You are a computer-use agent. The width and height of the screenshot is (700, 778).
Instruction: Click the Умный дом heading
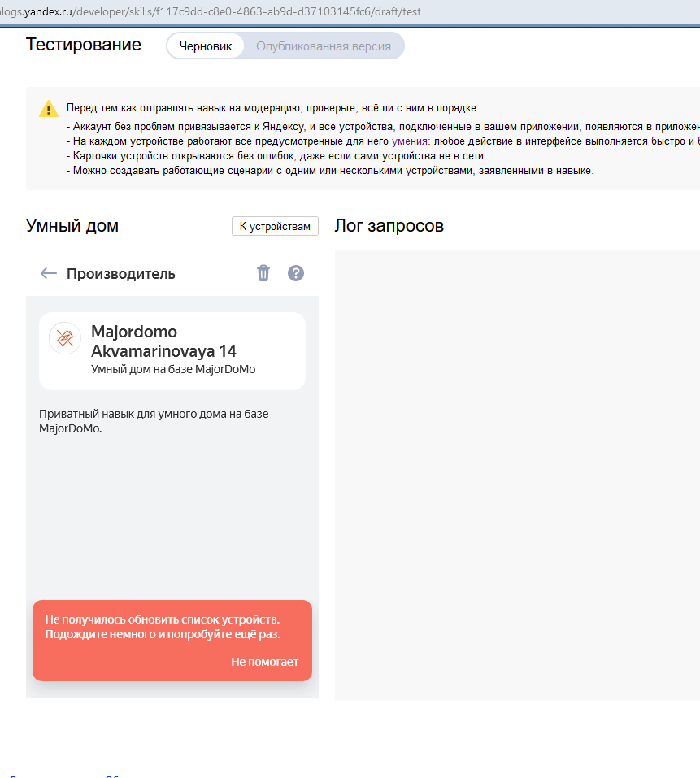[x=72, y=226]
